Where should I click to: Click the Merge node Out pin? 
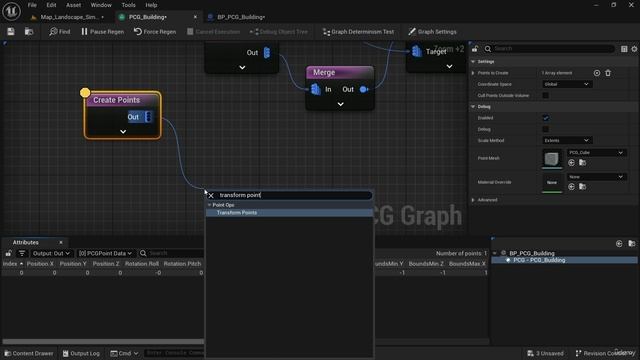click(364, 89)
